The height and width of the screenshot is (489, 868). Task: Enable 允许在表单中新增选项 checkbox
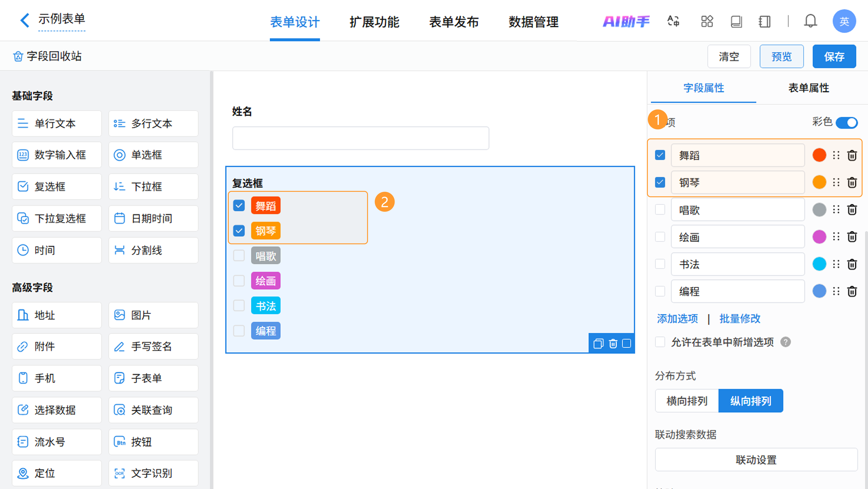(x=660, y=342)
